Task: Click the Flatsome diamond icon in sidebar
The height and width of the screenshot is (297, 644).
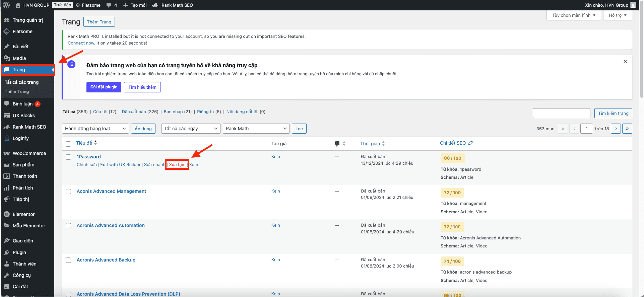Action: click(x=7, y=31)
